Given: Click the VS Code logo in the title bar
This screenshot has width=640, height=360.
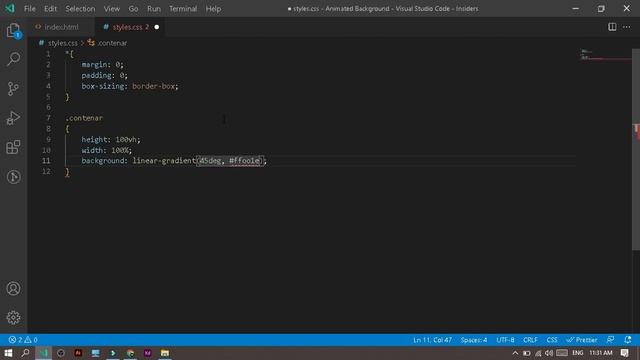Looking at the screenshot, I should point(10,8).
